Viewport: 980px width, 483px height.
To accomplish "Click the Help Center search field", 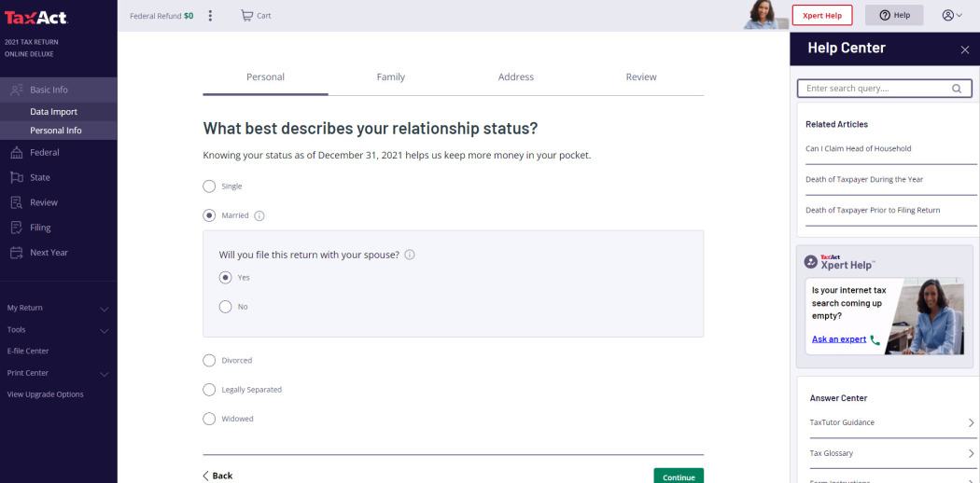I will point(874,89).
